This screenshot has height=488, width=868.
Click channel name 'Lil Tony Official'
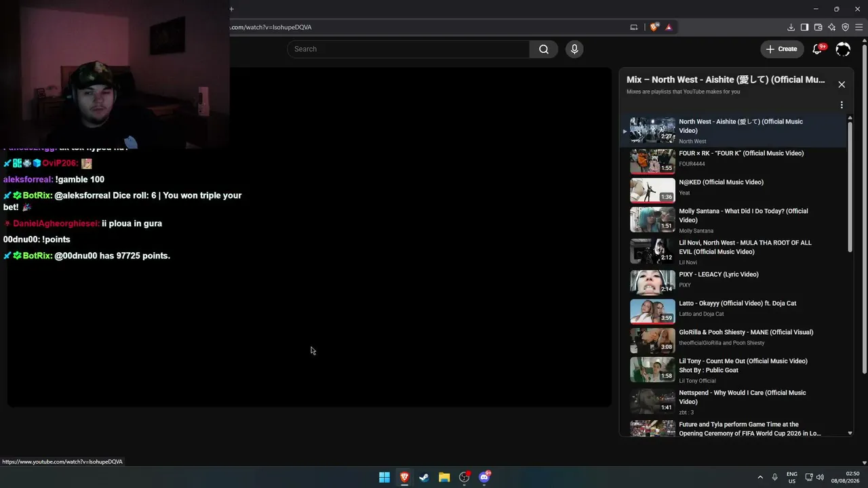tap(697, 381)
